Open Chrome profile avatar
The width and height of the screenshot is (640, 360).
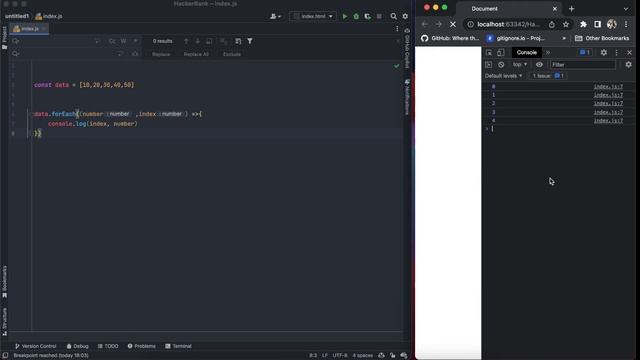coord(611,24)
